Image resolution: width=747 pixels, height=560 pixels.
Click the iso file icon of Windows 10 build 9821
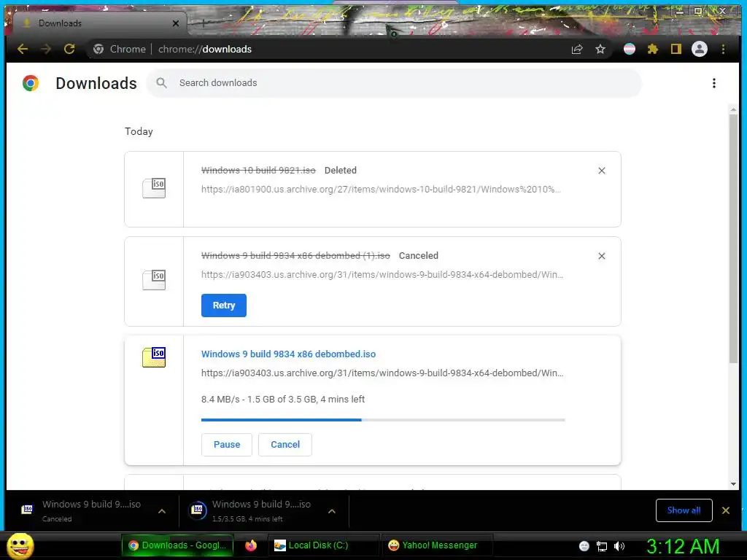154,188
